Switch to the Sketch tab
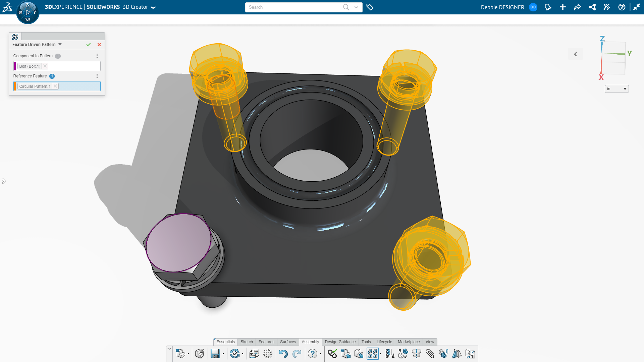644x362 pixels. coord(247,342)
